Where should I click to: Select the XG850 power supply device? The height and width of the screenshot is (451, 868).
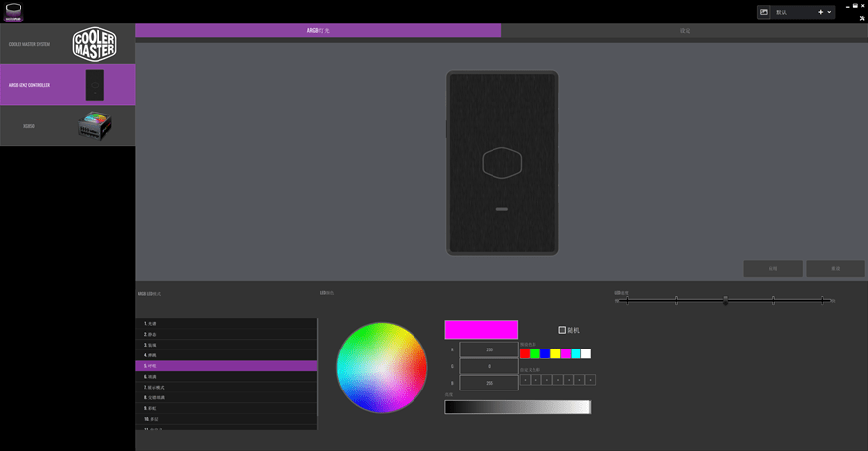click(x=67, y=126)
